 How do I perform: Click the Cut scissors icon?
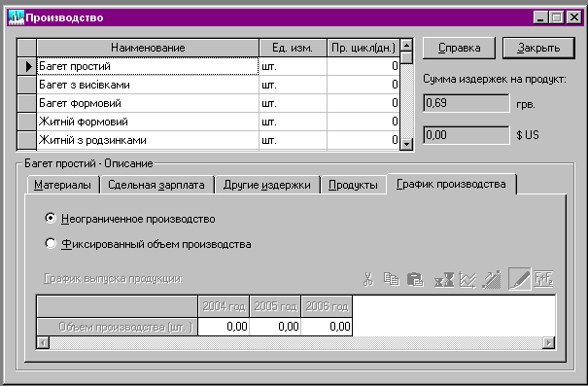[x=368, y=279]
